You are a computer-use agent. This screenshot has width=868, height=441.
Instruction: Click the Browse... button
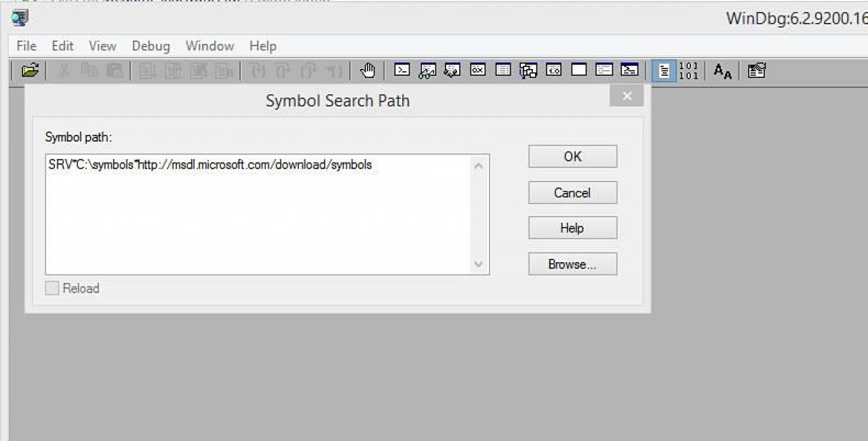click(x=572, y=264)
